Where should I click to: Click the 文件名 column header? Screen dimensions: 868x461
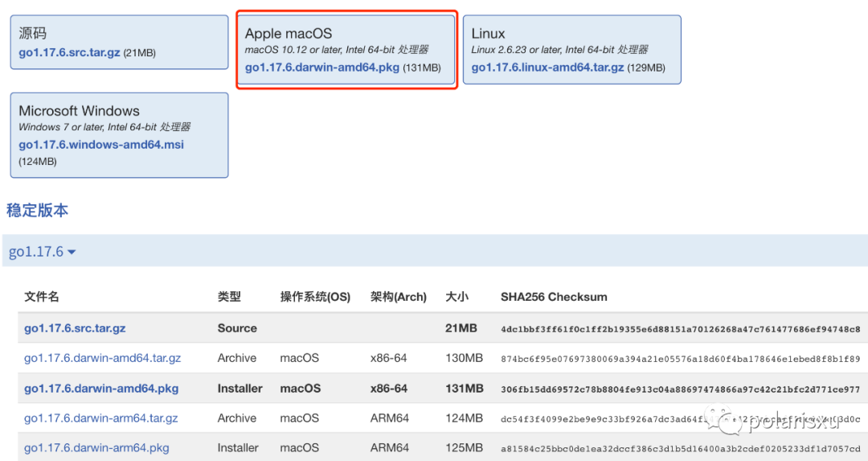coord(42,297)
